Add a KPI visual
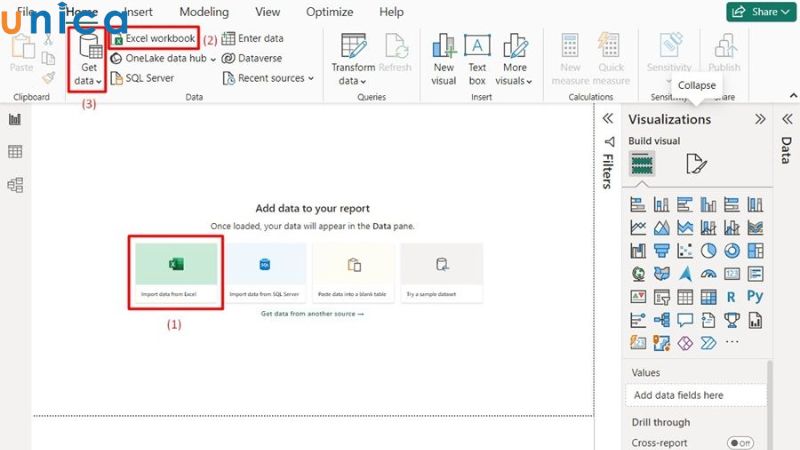Screen dimensions: 800x450 tap(638, 297)
